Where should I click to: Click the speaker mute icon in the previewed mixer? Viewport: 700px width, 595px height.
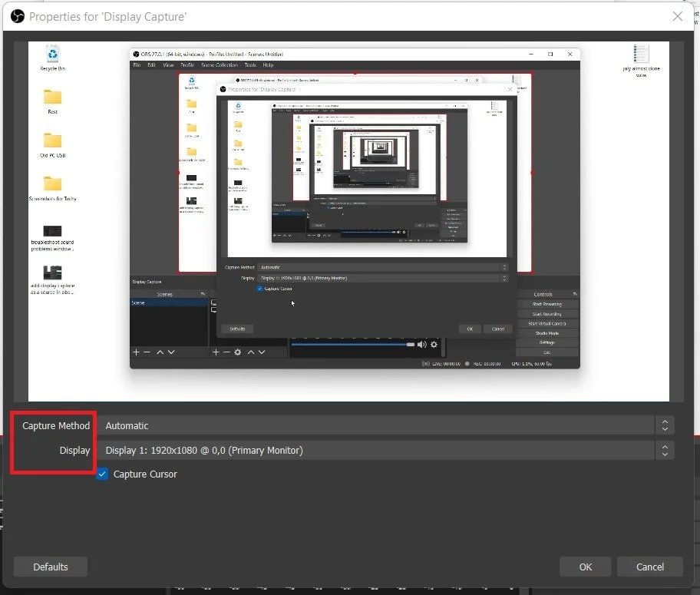click(x=421, y=345)
